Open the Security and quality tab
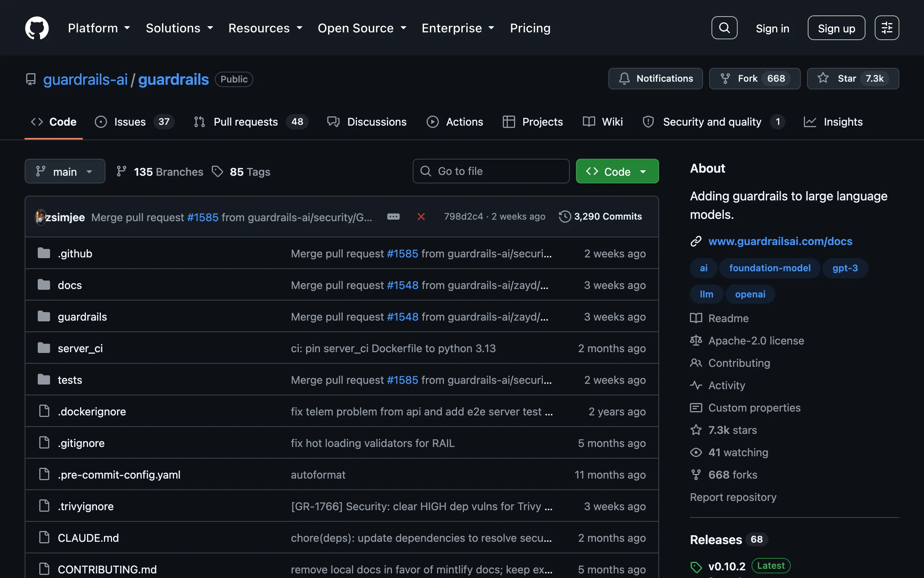924x578 pixels. (x=713, y=122)
